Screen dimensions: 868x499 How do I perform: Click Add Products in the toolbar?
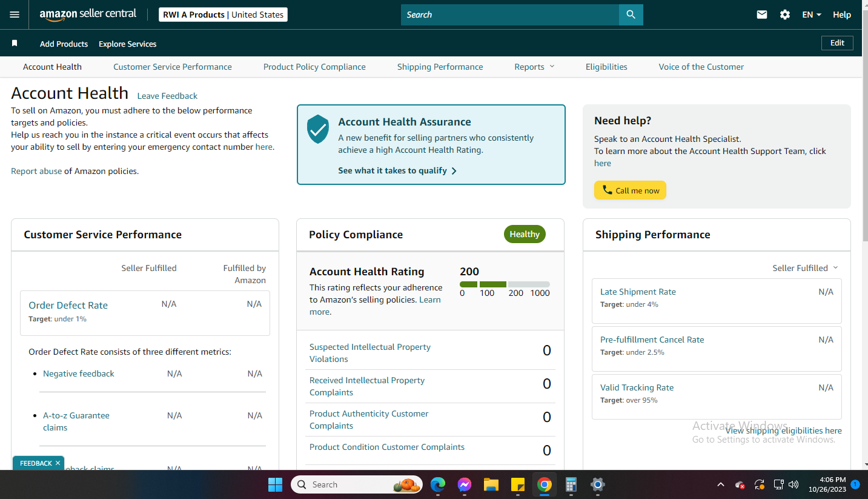(x=64, y=44)
